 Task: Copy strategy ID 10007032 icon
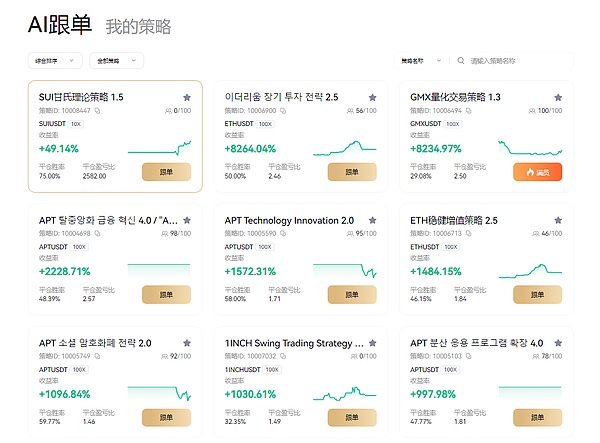coord(283,356)
